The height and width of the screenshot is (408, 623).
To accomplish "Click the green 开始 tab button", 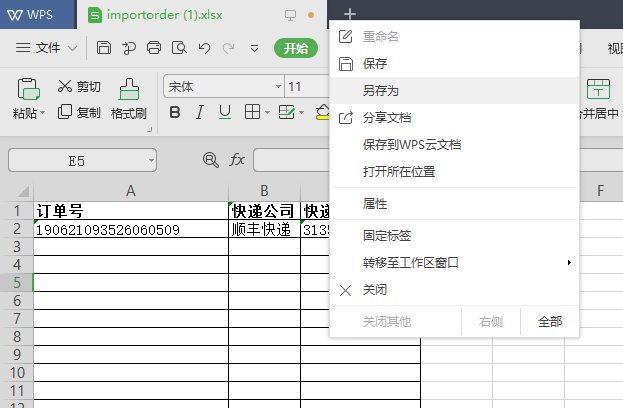I will [x=295, y=48].
